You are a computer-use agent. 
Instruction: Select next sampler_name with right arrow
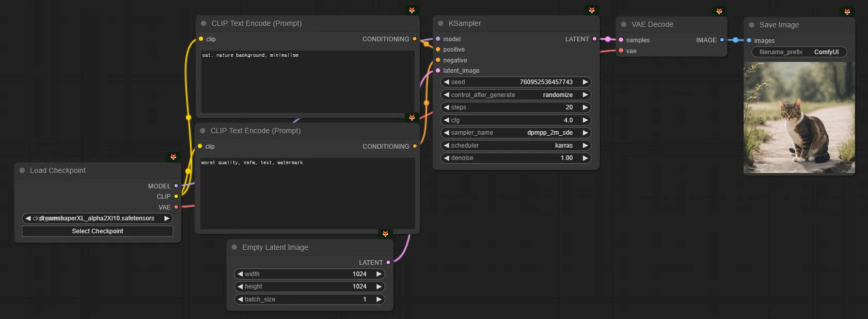click(x=585, y=133)
